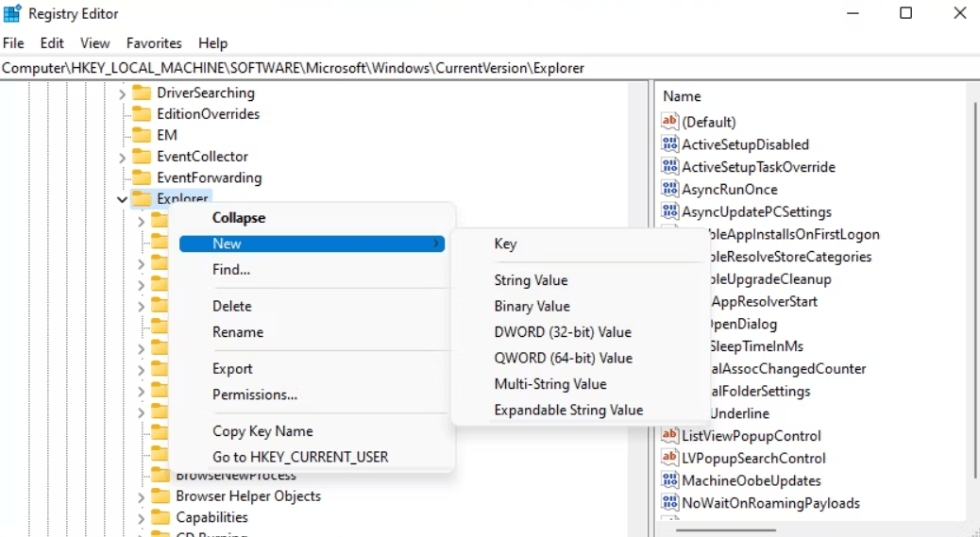Select the ActiveSetupDisabled value name
Viewport: 980px width, 537px height.
[745, 144]
